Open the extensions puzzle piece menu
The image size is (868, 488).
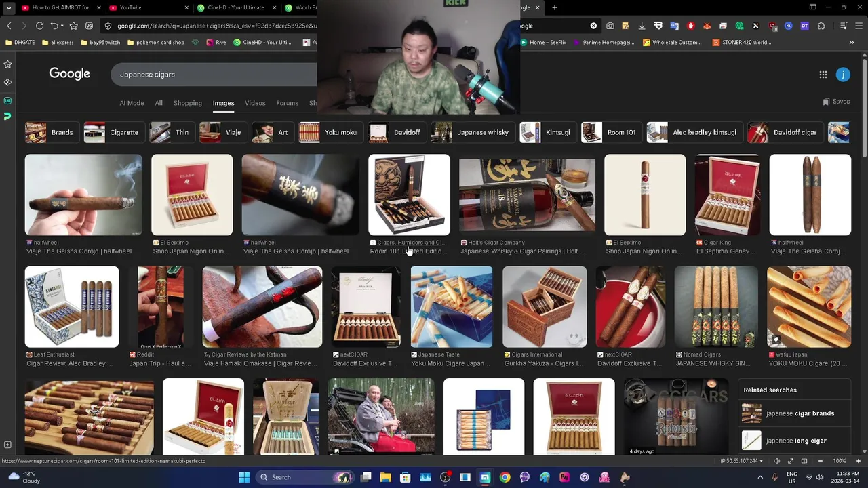pyautogui.click(x=821, y=26)
